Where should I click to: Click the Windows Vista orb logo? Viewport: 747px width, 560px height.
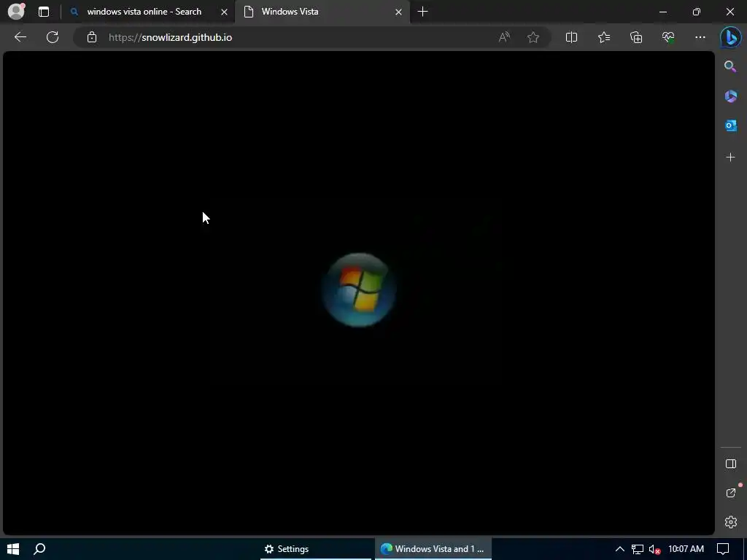[358, 289]
